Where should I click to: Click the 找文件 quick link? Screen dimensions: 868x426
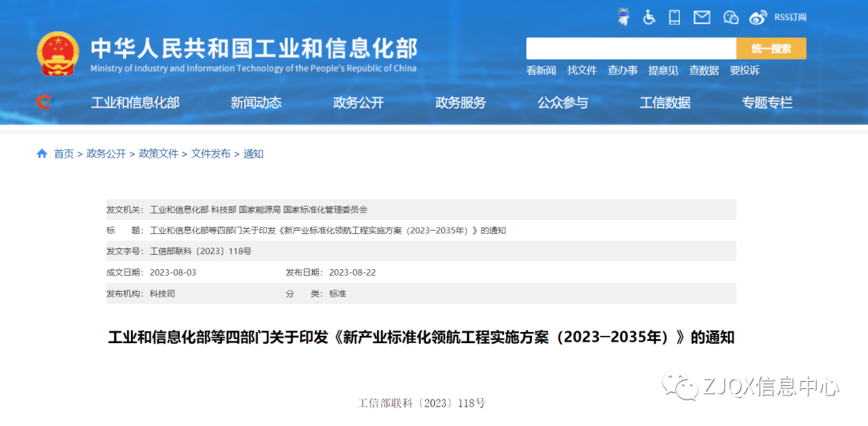pyautogui.click(x=582, y=71)
